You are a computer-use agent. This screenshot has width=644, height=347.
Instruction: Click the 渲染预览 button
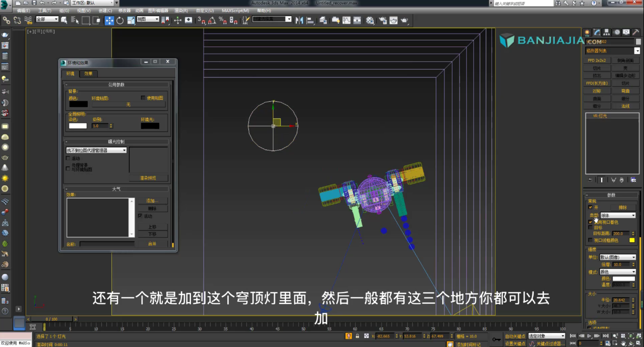[x=148, y=178]
